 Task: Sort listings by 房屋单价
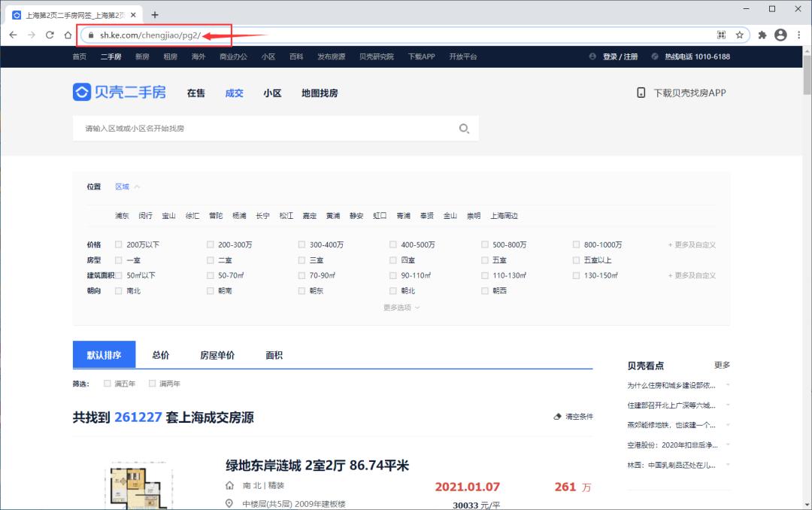[217, 355]
